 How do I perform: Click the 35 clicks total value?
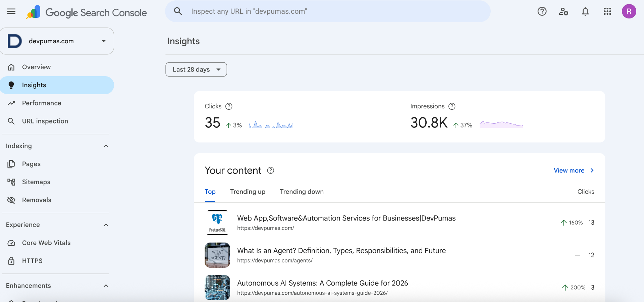(x=213, y=123)
